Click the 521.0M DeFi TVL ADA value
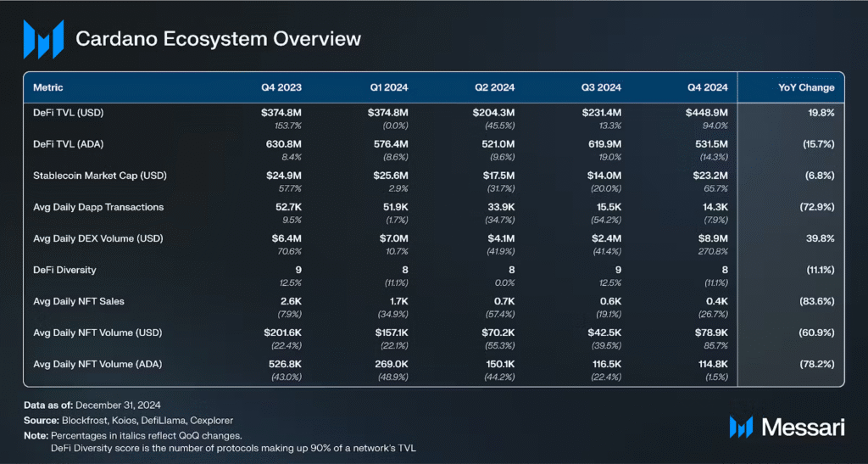This screenshot has width=868, height=464. (498, 144)
